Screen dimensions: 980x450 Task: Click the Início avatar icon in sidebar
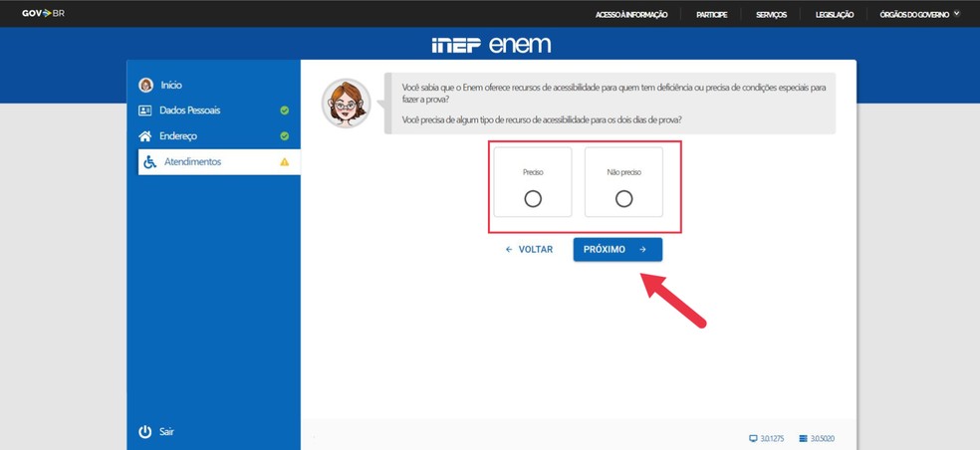tap(145, 85)
